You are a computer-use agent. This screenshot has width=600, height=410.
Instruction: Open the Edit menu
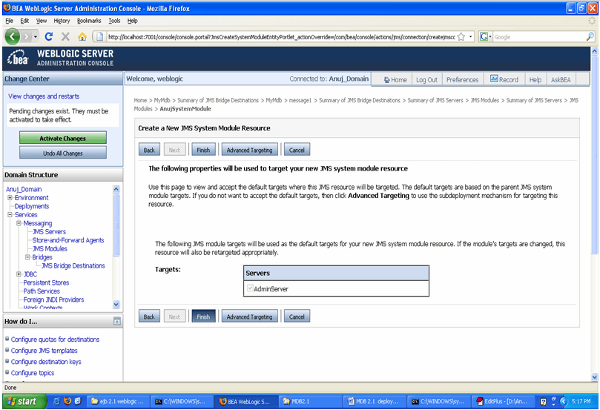point(24,21)
